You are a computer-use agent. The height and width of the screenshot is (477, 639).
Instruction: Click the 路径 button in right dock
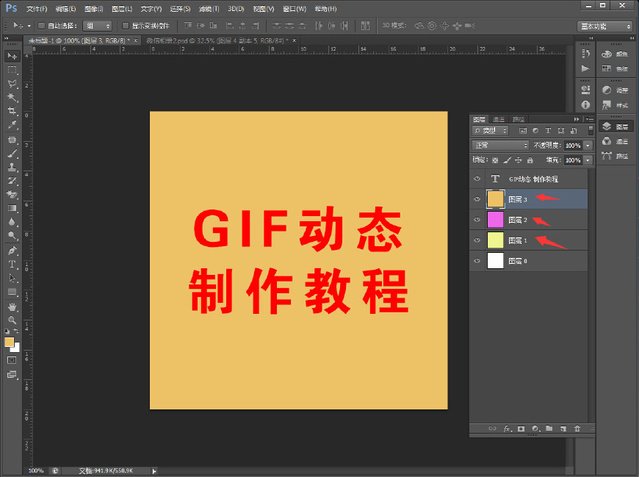point(615,155)
